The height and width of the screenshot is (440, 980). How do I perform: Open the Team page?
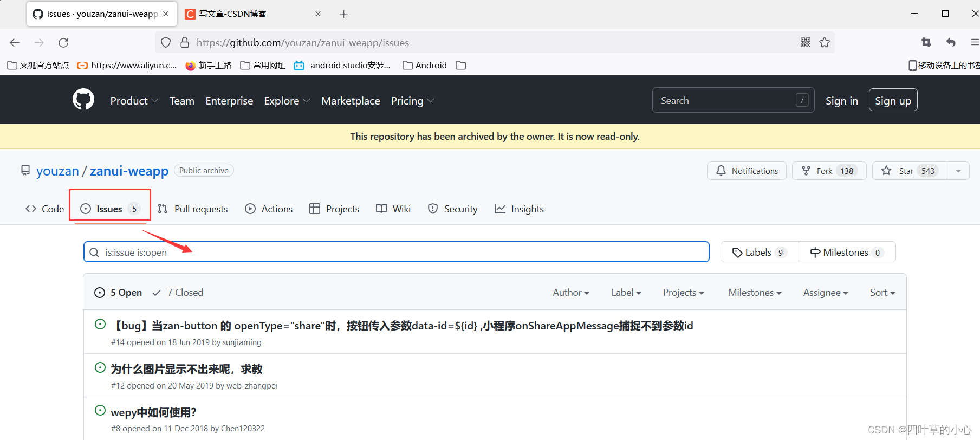coord(182,101)
